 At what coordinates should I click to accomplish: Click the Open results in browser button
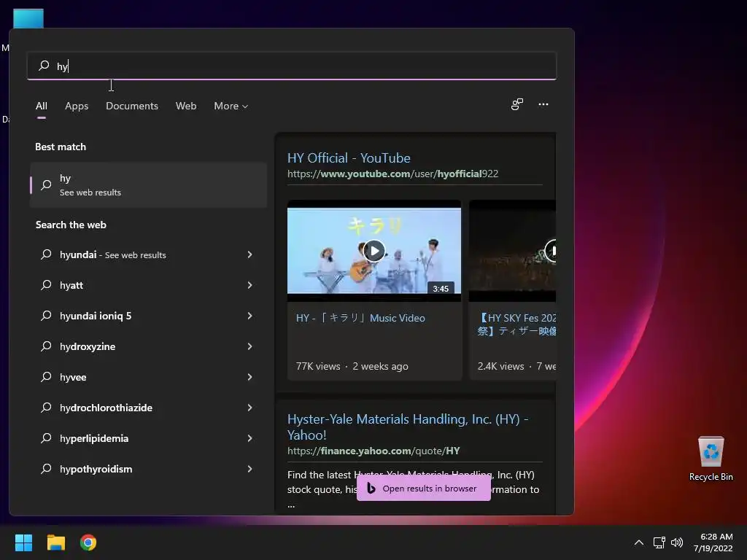(424, 488)
